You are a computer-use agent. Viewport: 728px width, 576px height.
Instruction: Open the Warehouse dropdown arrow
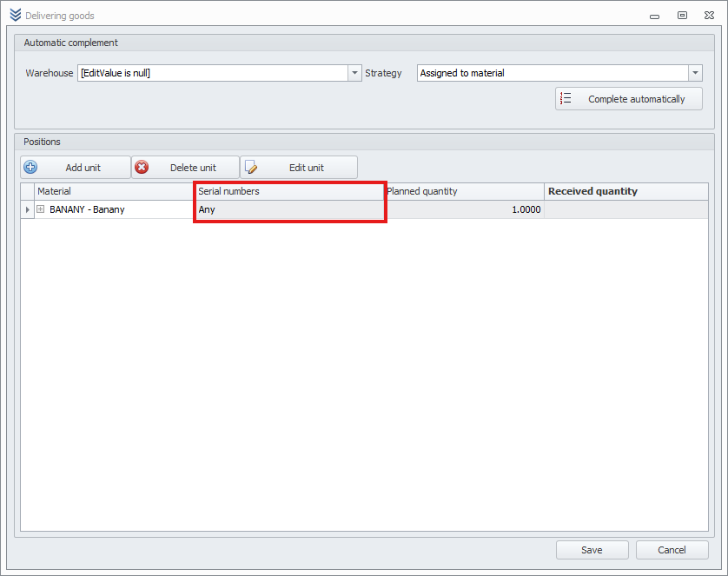pyautogui.click(x=354, y=73)
